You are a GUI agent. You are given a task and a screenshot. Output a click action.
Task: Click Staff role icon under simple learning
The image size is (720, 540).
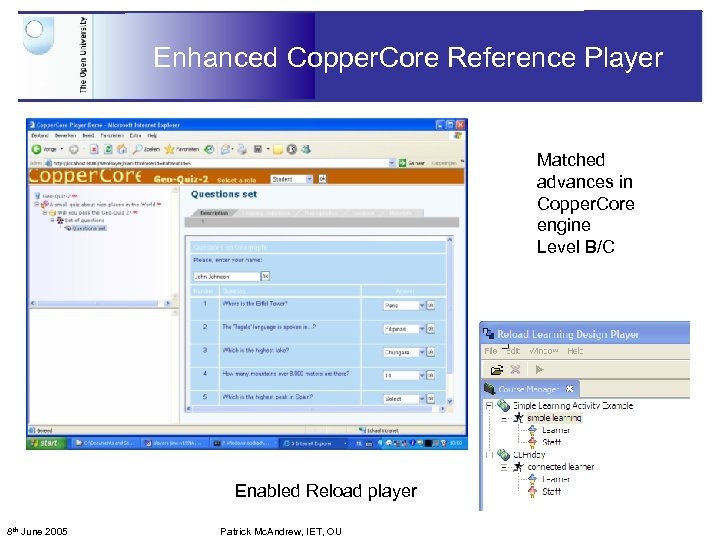[532, 442]
